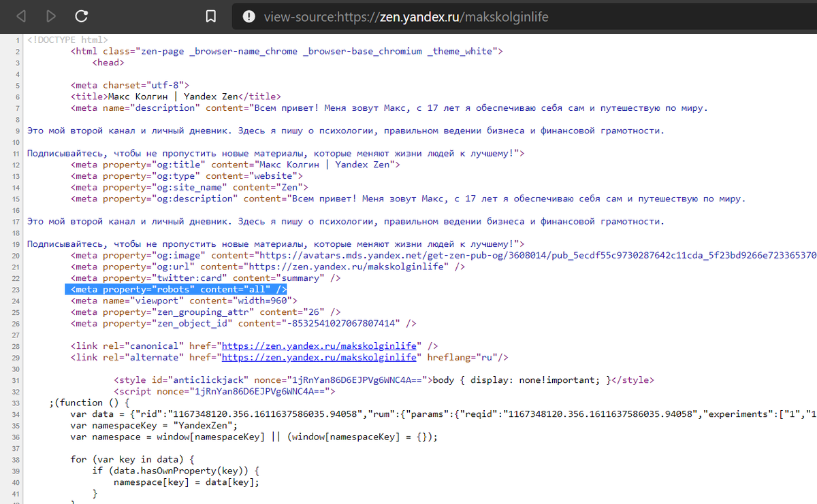Open the canonical href link on line 28

(319, 346)
